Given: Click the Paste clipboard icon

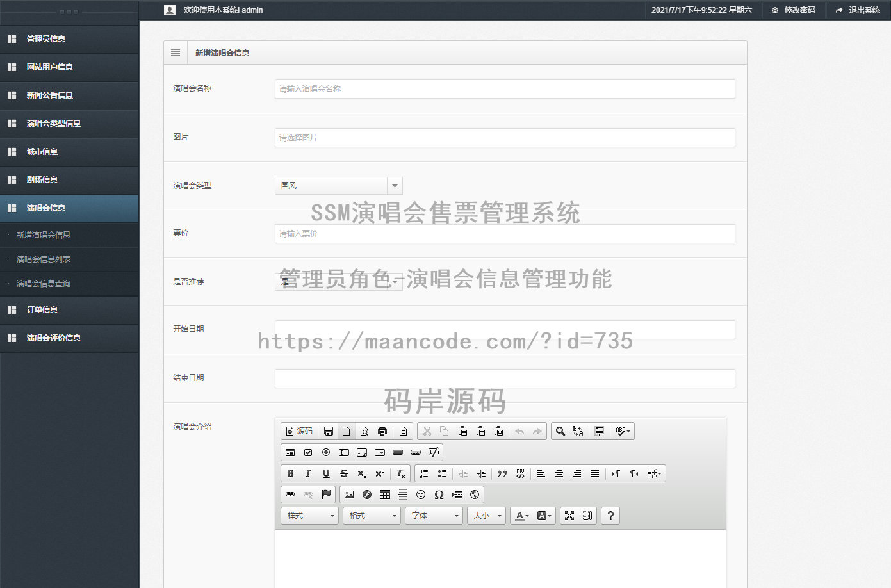Looking at the screenshot, I should coord(463,431).
